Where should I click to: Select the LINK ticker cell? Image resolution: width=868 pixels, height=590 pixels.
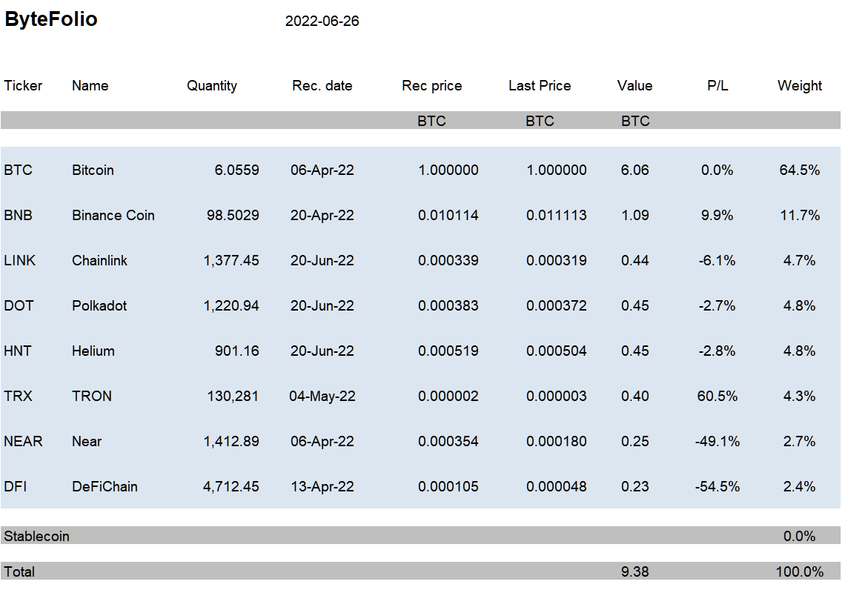tap(20, 261)
